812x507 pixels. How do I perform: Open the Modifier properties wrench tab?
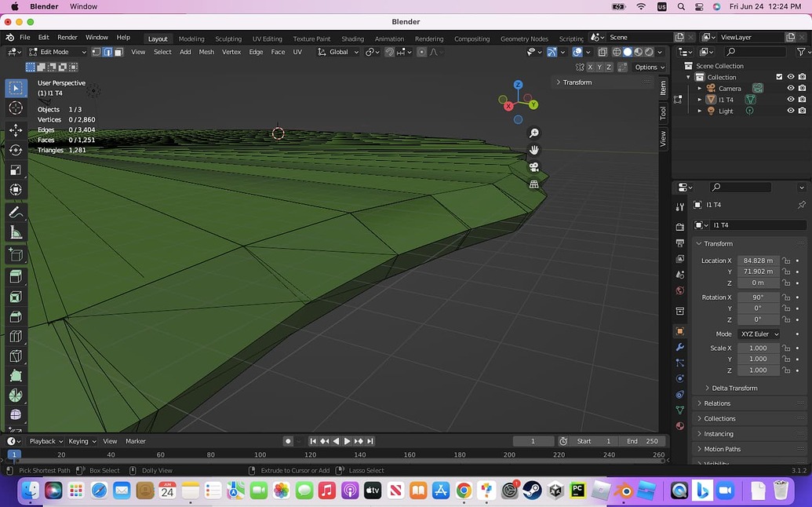(680, 347)
